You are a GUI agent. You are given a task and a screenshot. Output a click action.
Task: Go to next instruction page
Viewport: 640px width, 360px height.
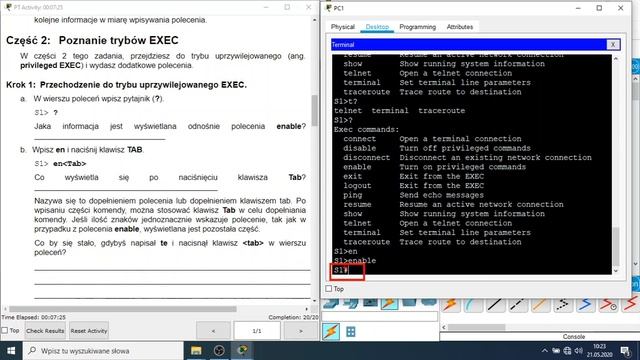[x=301, y=331]
